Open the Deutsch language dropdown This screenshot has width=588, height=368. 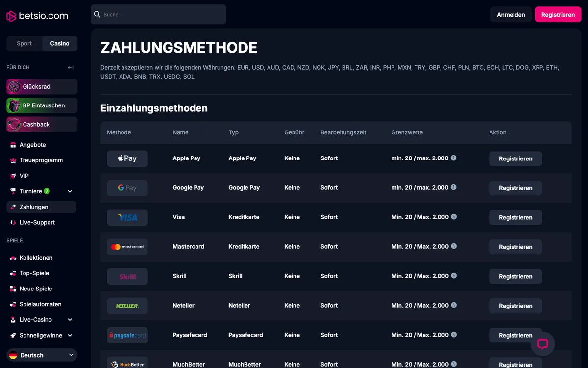[42, 355]
